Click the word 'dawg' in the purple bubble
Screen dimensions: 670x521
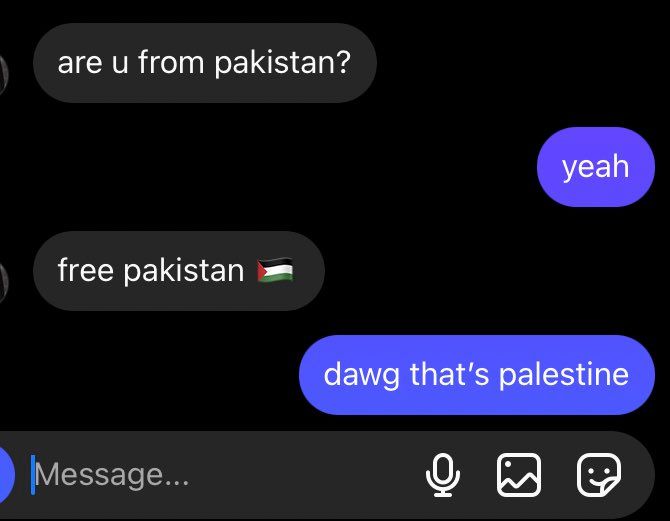361,375
